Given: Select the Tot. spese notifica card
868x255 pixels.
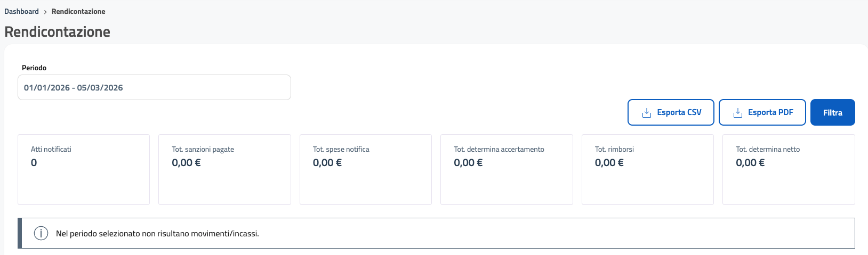Looking at the screenshot, I should point(365,169).
